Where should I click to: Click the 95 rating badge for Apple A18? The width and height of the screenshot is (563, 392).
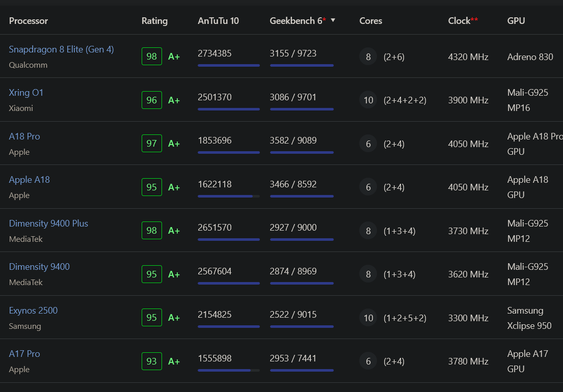tap(151, 187)
